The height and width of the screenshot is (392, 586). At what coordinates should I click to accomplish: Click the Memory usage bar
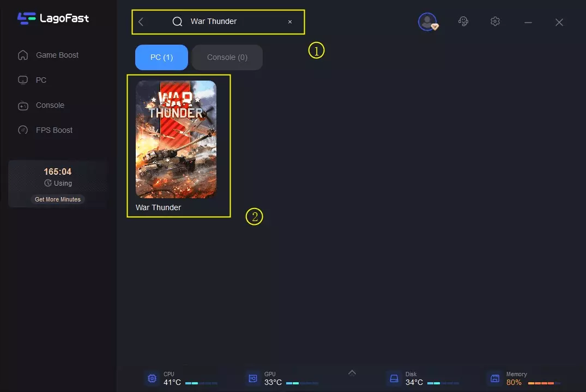pyautogui.click(x=544, y=383)
